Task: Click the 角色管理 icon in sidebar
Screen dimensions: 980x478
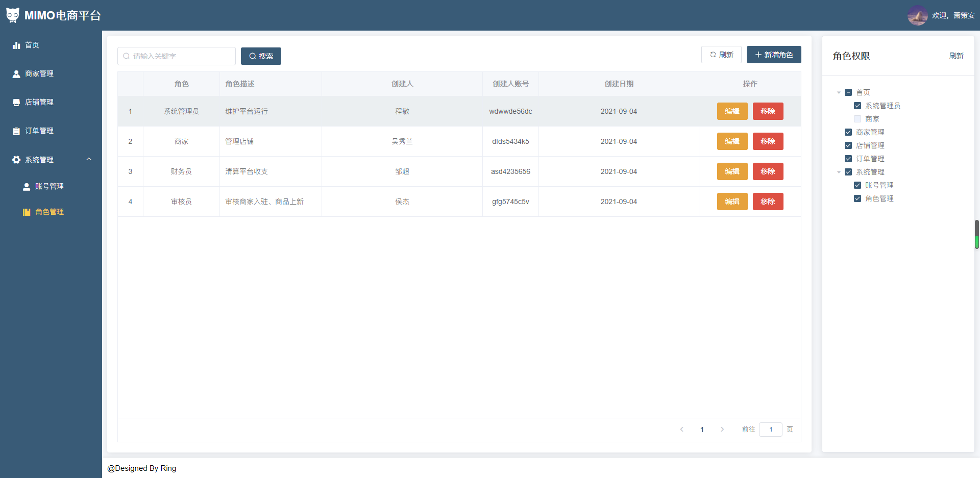Action: pos(27,212)
